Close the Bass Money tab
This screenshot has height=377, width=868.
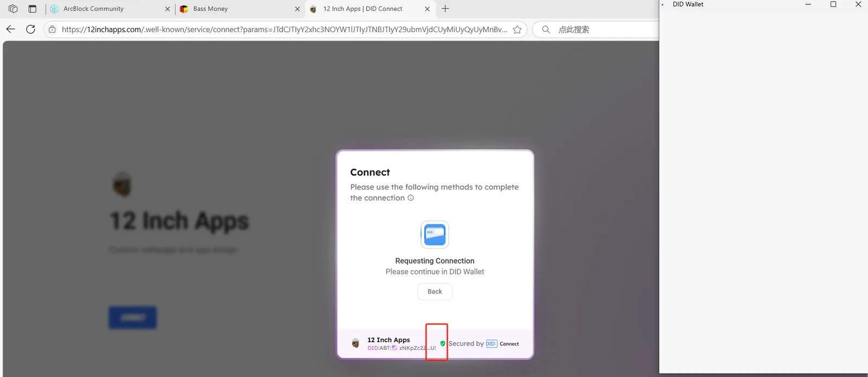point(297,9)
